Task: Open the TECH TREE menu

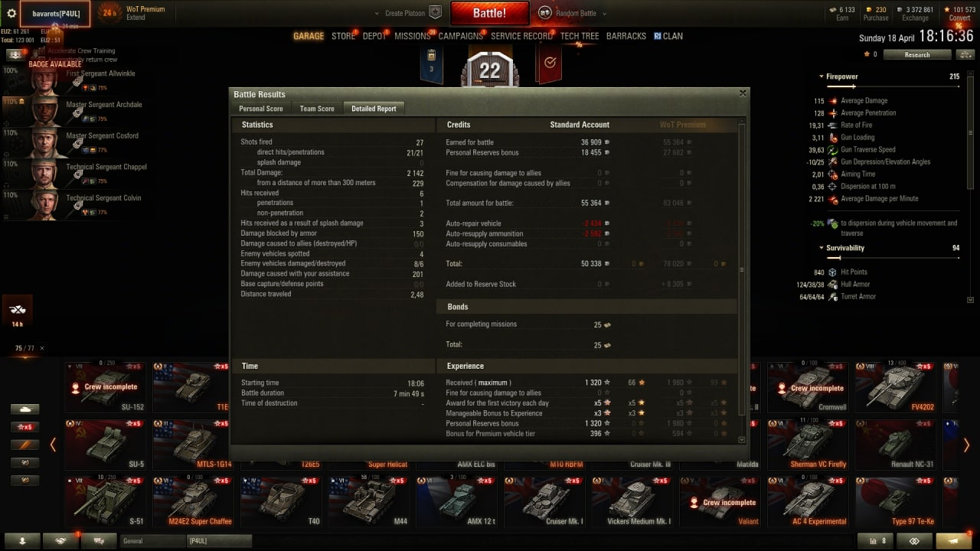Action: click(x=580, y=36)
